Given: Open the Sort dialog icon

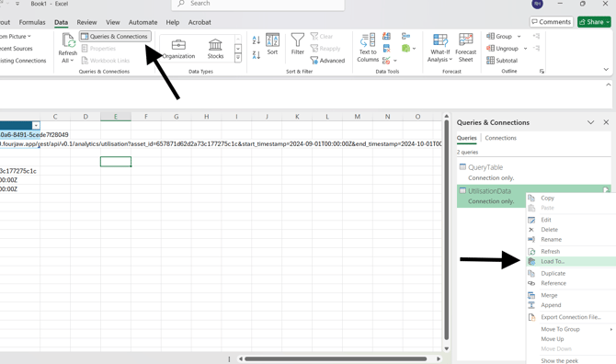Looking at the screenshot, I should pos(272,40).
